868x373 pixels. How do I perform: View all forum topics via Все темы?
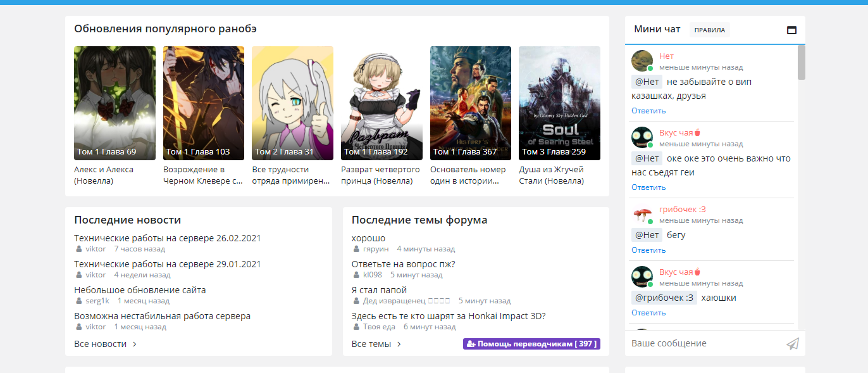click(x=371, y=345)
